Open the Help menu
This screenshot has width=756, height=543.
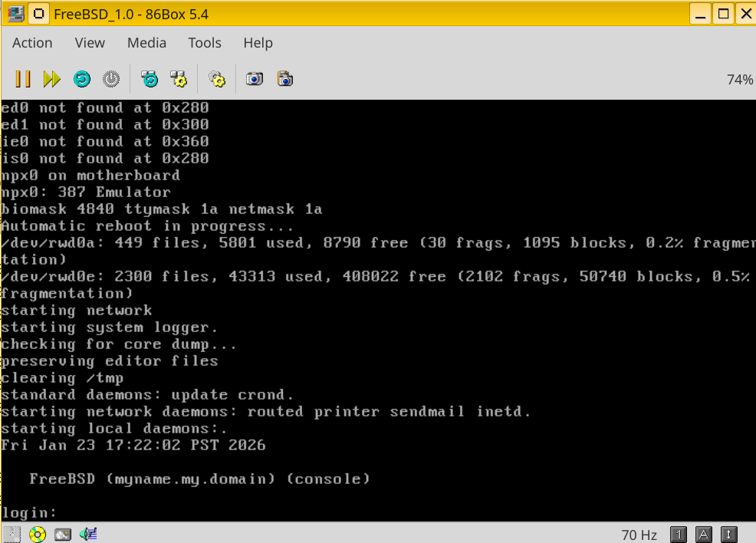[258, 43]
